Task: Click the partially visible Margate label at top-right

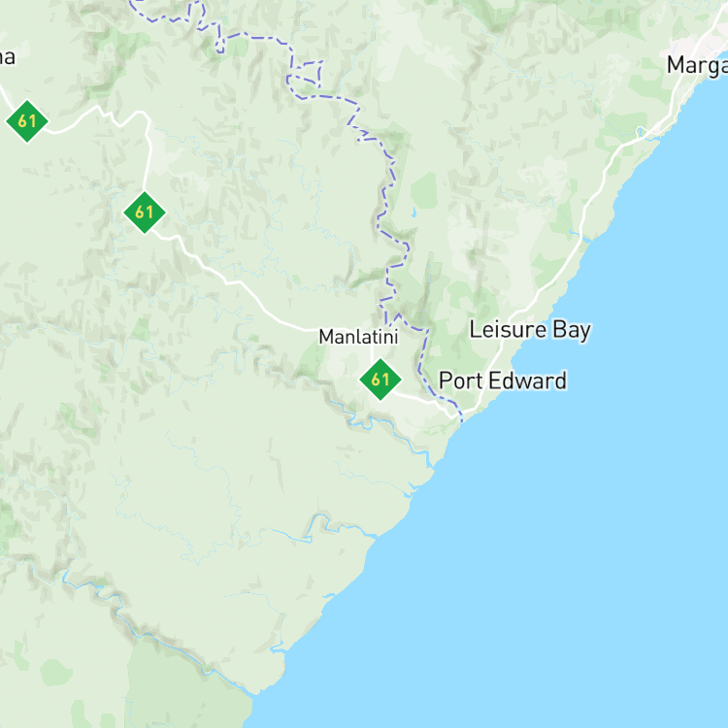Action: pyautogui.click(x=697, y=65)
